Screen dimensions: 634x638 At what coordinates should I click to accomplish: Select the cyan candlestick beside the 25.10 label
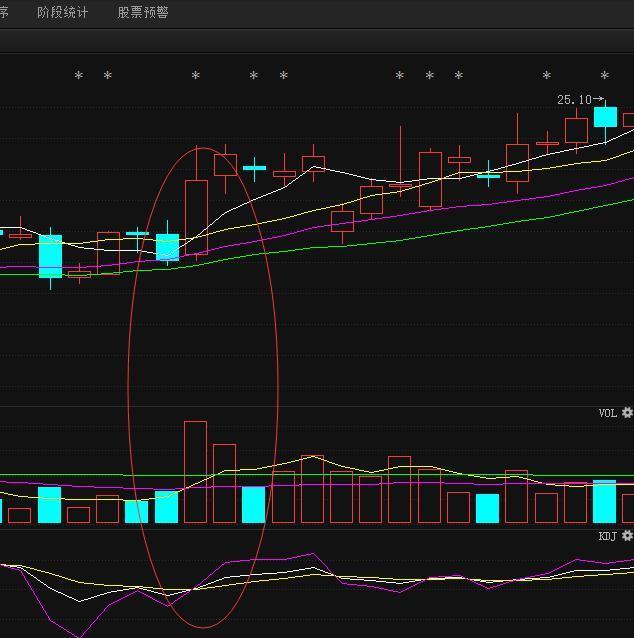(x=605, y=117)
